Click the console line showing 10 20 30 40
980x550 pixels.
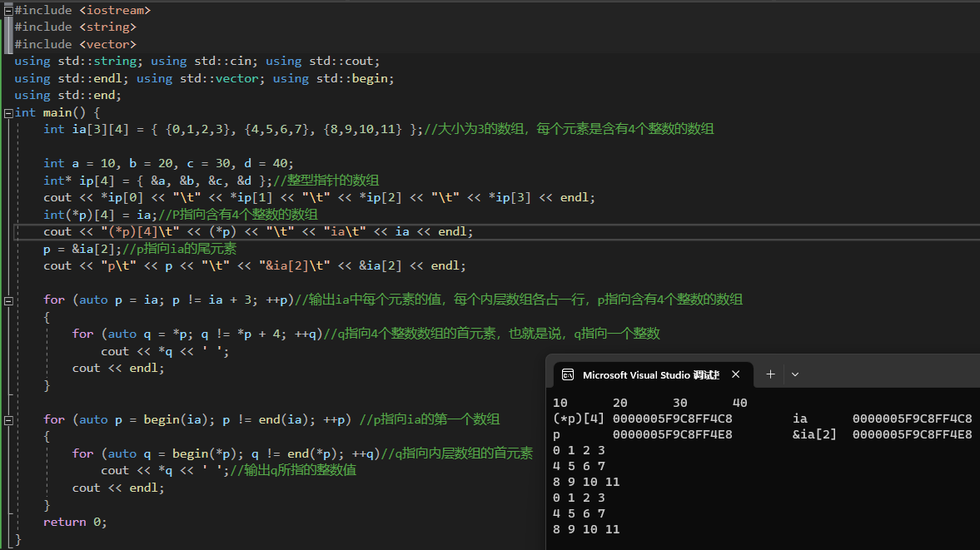tap(649, 402)
